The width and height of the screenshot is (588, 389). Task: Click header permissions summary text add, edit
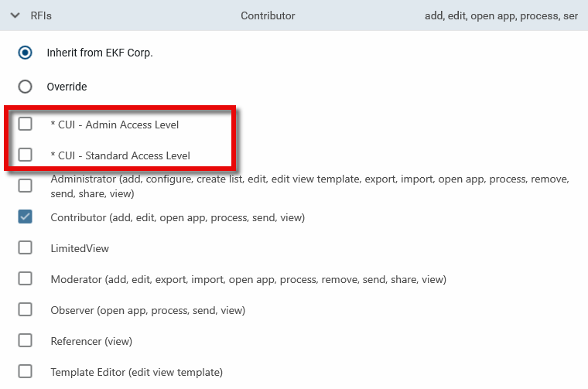501,15
